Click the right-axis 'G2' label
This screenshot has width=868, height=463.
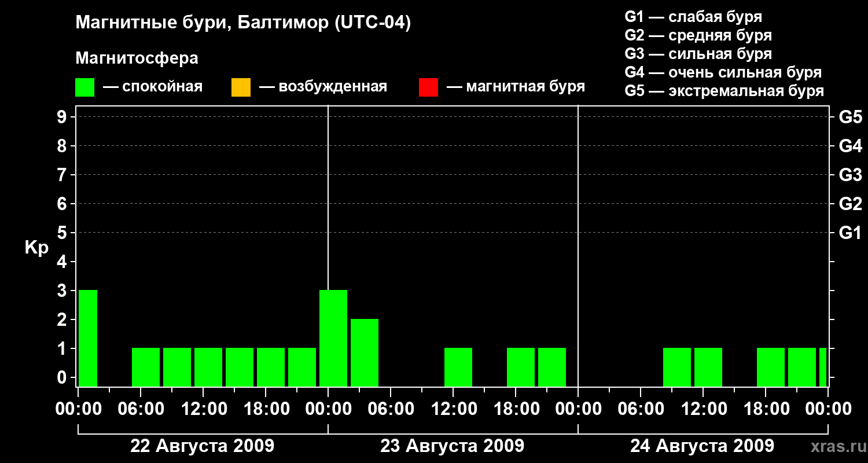pos(850,204)
